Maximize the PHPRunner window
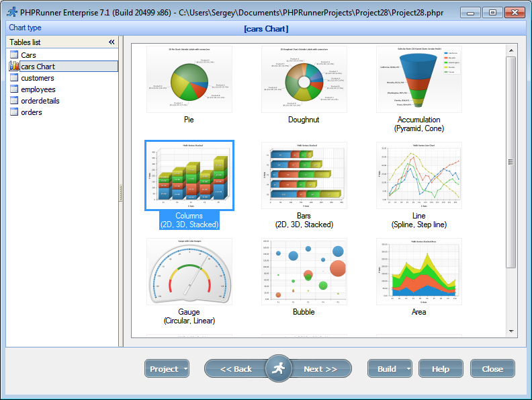The width and height of the screenshot is (532, 400). [492, 13]
